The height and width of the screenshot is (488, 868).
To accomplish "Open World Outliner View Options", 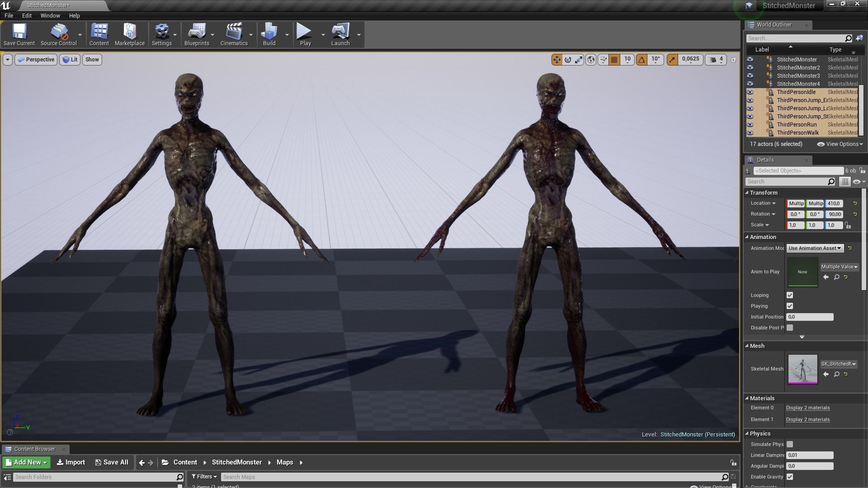I will 840,144.
